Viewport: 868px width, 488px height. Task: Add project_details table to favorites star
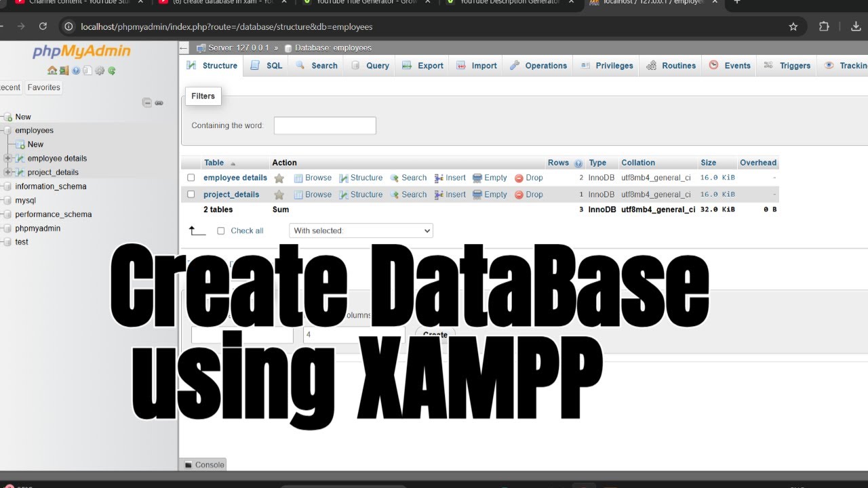279,195
